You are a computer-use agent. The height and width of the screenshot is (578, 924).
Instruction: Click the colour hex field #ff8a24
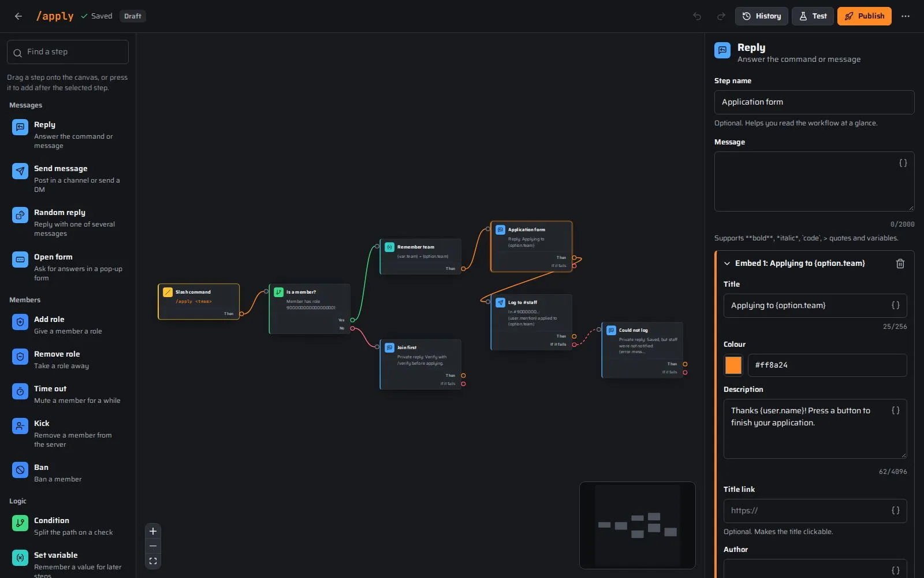(827, 365)
